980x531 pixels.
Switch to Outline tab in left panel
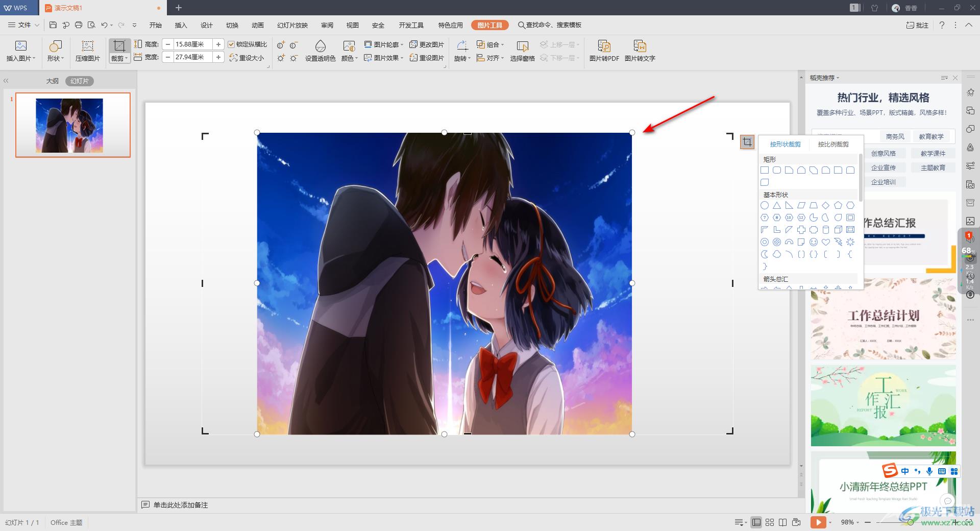pyautogui.click(x=53, y=81)
